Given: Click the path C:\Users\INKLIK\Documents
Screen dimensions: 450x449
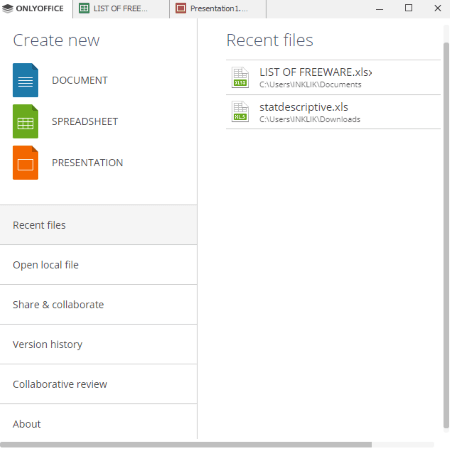Looking at the screenshot, I should [310, 85].
